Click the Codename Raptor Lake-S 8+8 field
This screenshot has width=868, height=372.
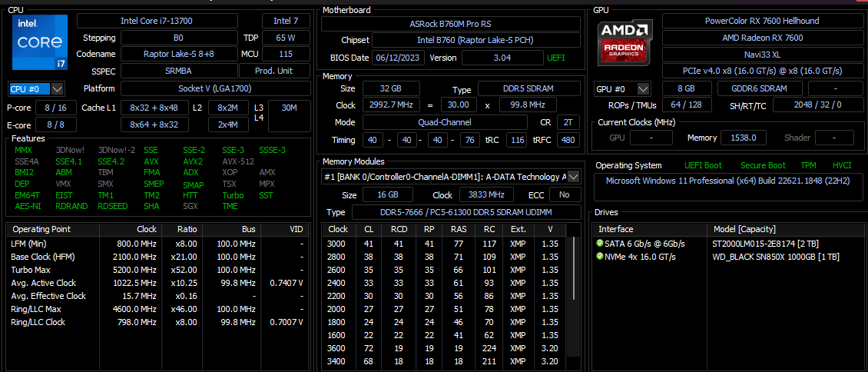coord(177,55)
